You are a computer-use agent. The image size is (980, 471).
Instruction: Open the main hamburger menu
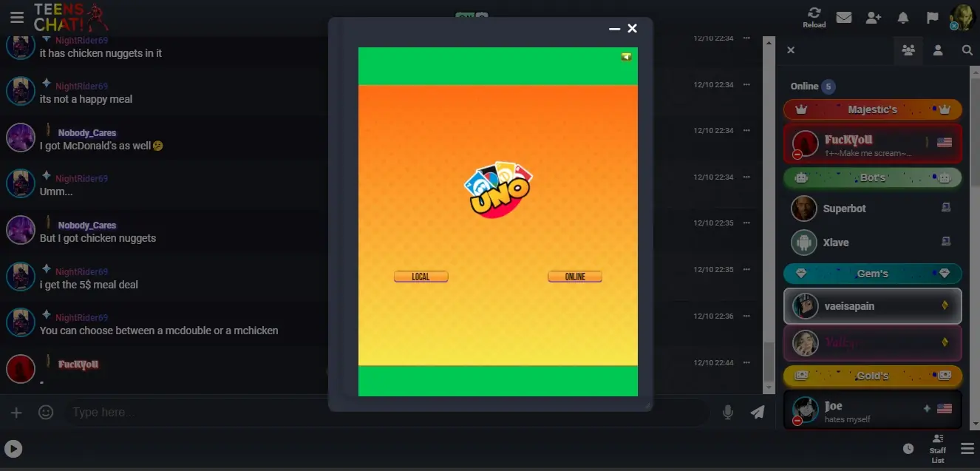tap(16, 17)
